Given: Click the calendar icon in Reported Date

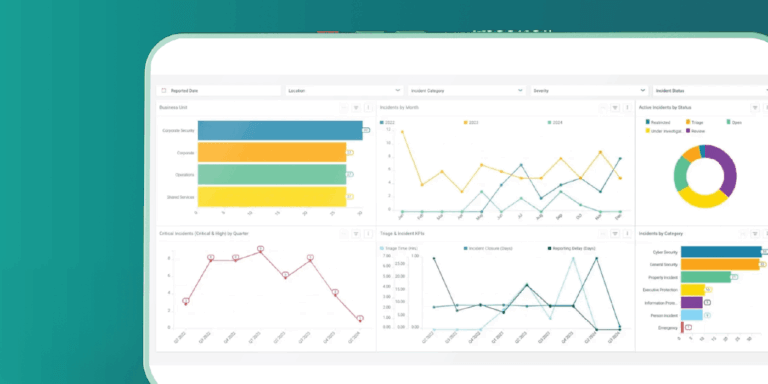Looking at the screenshot, I should point(164,91).
